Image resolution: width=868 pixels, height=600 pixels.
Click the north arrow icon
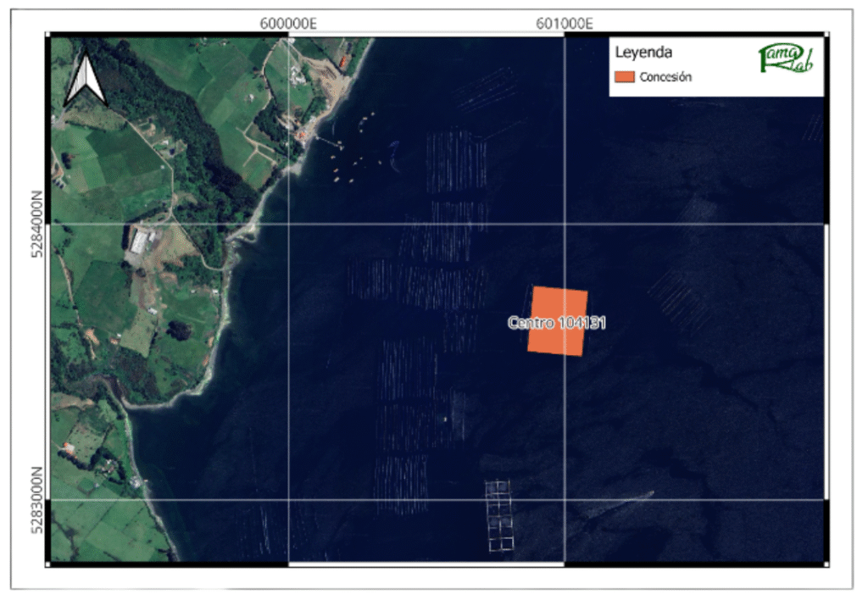[x=86, y=79]
